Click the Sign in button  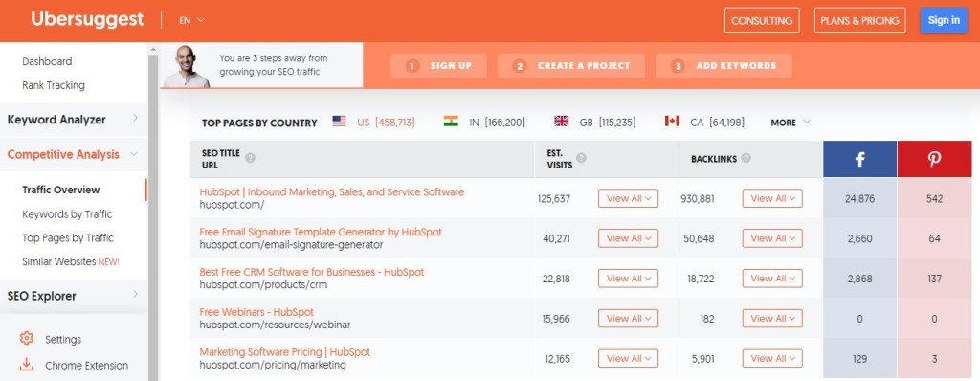pos(944,20)
